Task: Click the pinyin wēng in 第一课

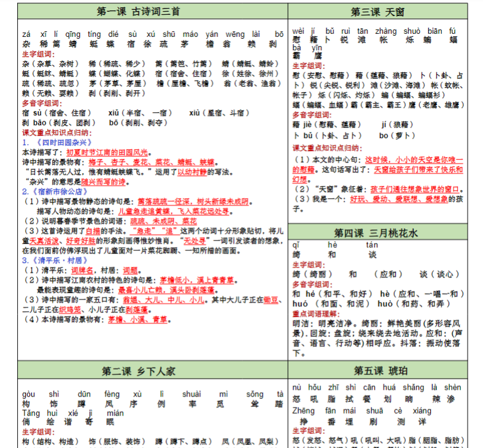Action: click(x=235, y=34)
